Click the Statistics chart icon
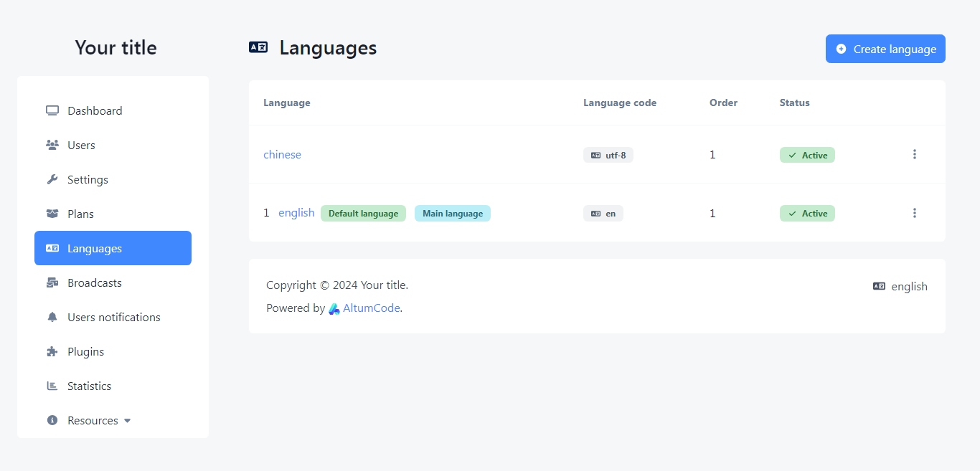Screen dimensions: 980x471 point(52,386)
